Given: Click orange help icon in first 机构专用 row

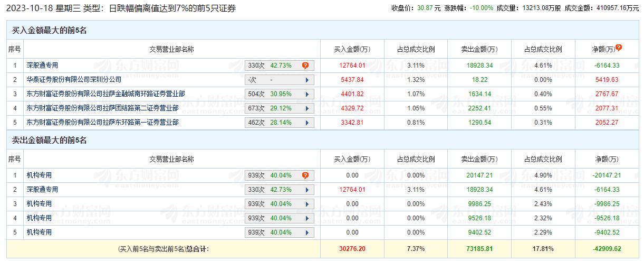Looking at the screenshot, I should click(305, 175).
